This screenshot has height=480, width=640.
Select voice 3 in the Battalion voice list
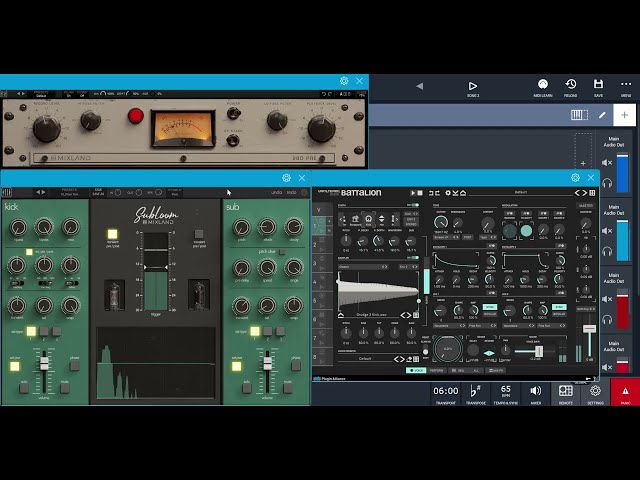tap(322, 264)
